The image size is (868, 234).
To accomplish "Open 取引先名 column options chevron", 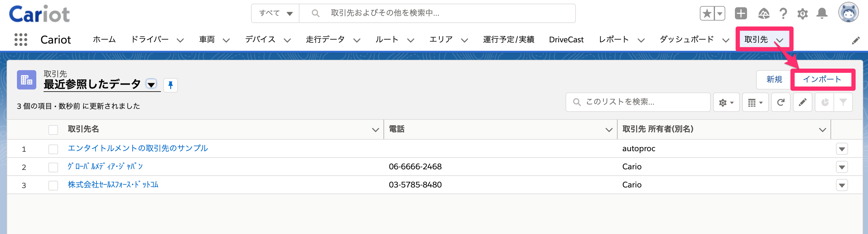I will coord(375,130).
